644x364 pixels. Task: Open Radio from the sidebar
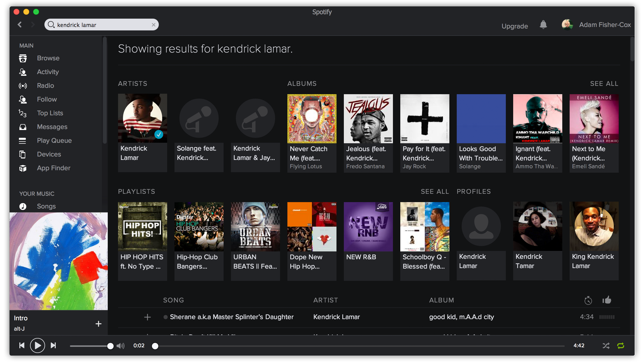tap(45, 86)
